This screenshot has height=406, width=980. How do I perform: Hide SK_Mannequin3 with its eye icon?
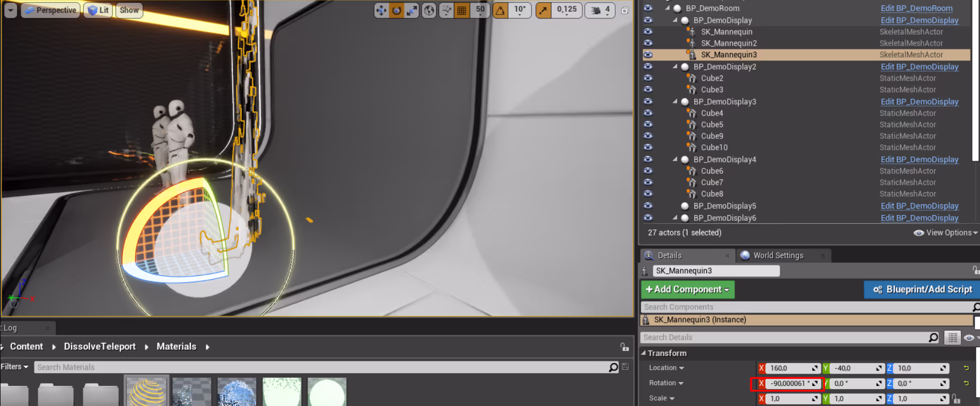click(648, 55)
